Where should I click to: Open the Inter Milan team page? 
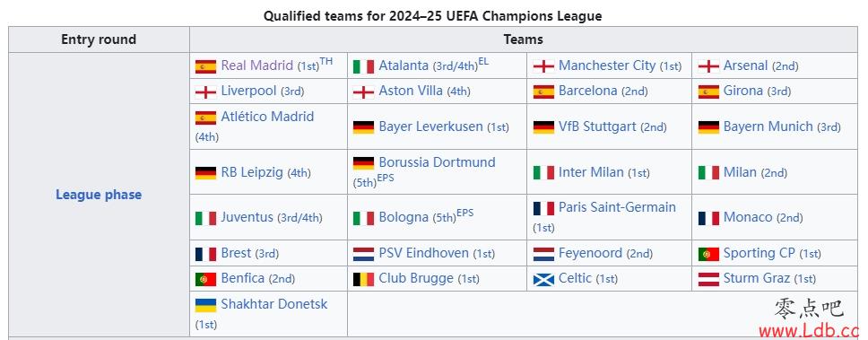[591, 172]
